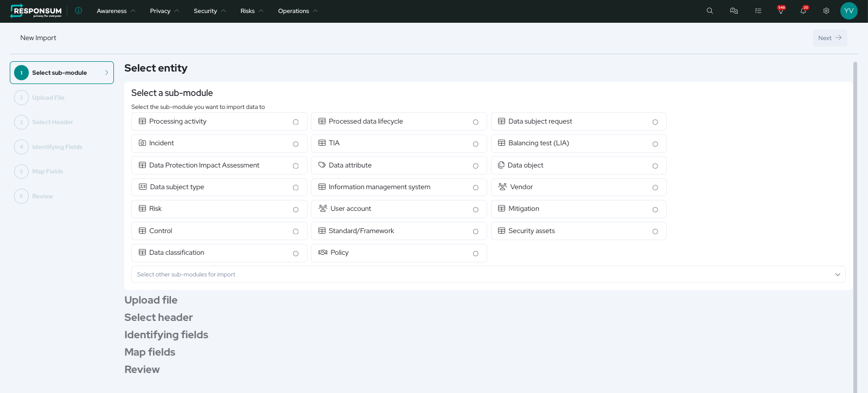Click the Responsum logo

[36, 11]
